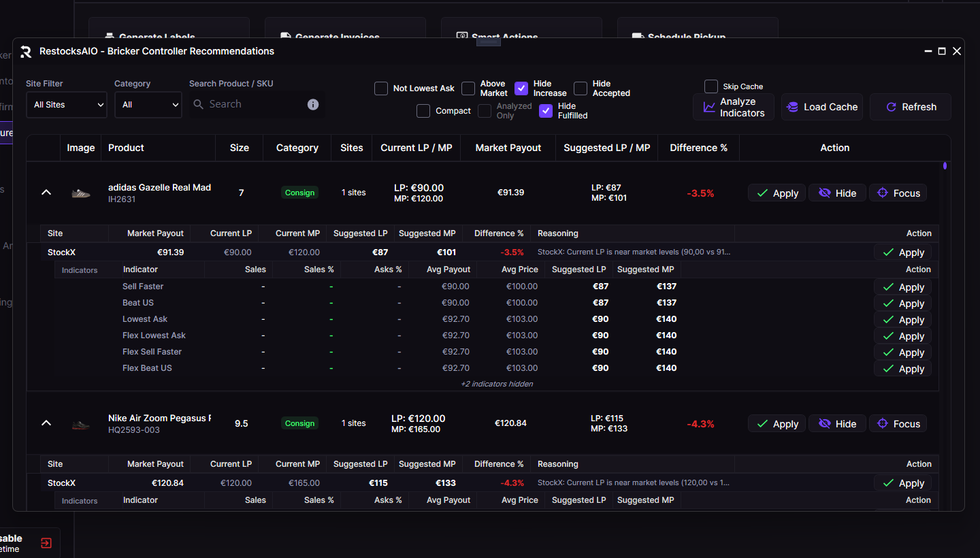Click the magnifier icon in search field
Viewport: 980px width, 558px height.
click(199, 104)
